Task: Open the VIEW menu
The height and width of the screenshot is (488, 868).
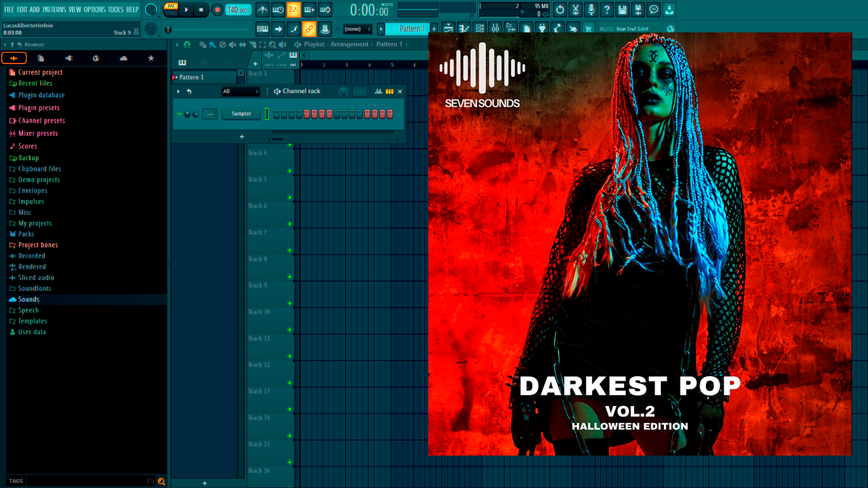Action: click(74, 10)
